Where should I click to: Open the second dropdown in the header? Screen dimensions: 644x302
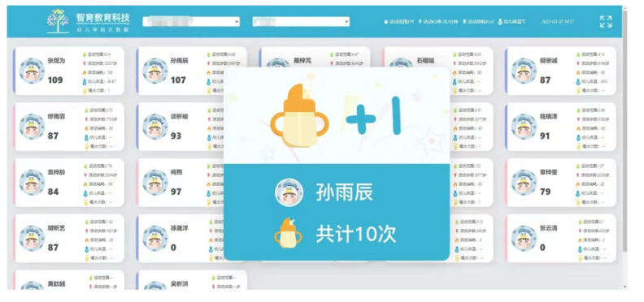pyautogui.click(x=301, y=21)
